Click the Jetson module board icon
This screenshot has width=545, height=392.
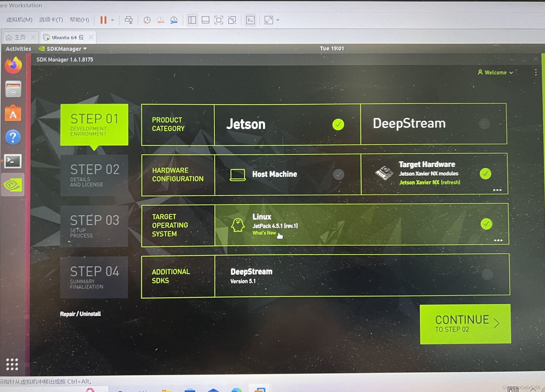point(384,173)
